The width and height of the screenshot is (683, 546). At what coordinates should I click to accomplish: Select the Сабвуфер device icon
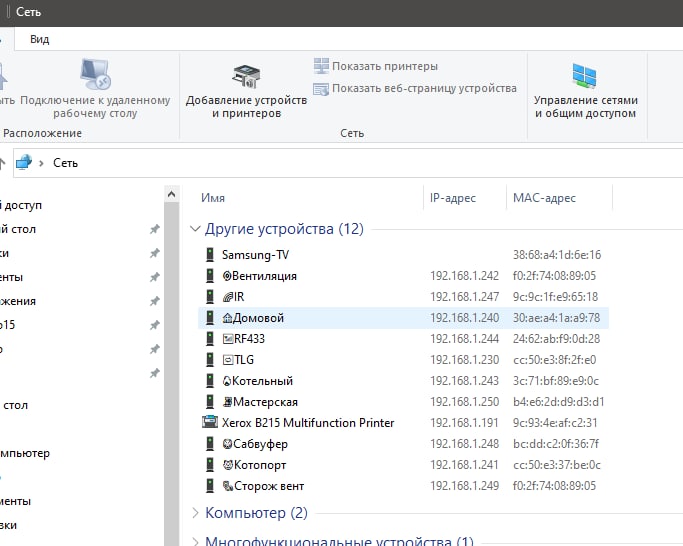(x=210, y=444)
